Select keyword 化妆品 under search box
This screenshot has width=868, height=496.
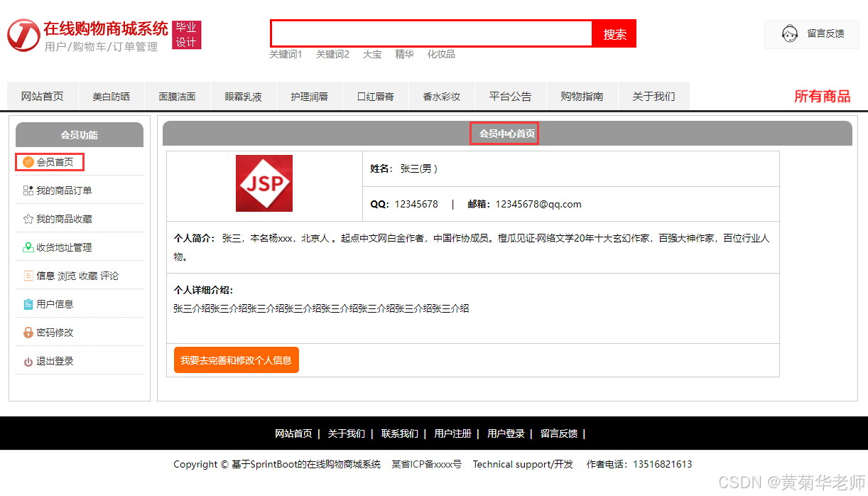click(x=441, y=54)
